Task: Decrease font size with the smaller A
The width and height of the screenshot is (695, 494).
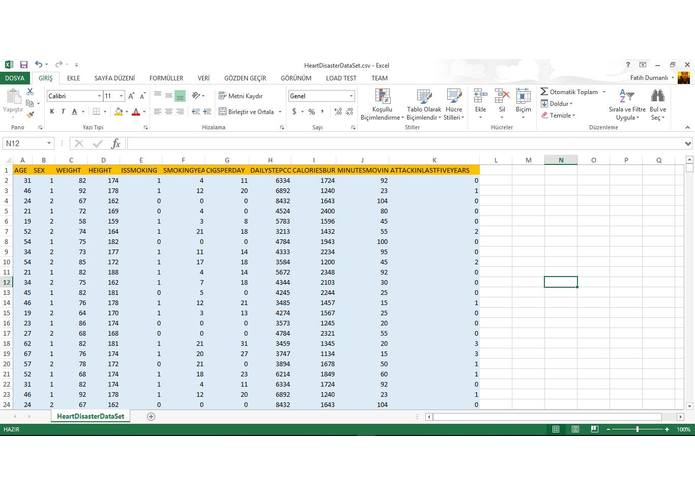Action: 142,96
